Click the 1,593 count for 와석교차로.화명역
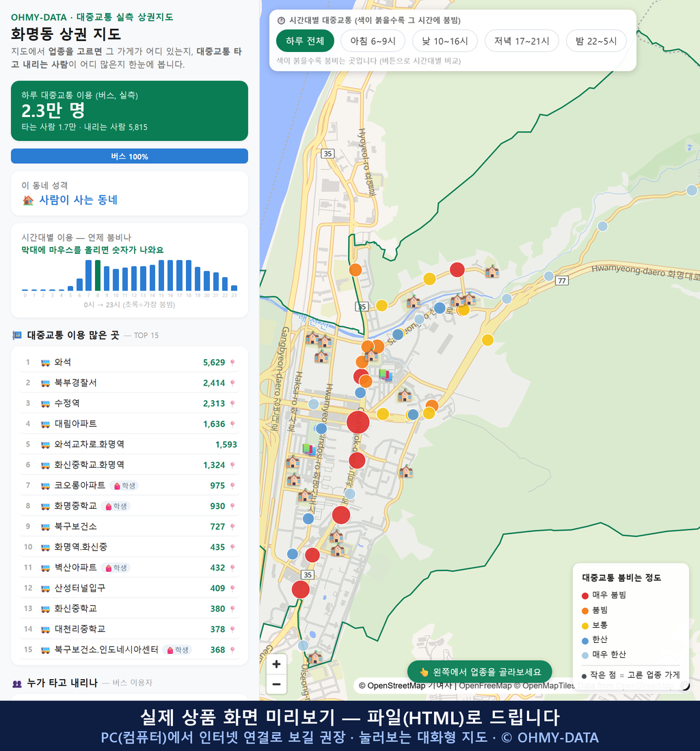 (x=226, y=445)
